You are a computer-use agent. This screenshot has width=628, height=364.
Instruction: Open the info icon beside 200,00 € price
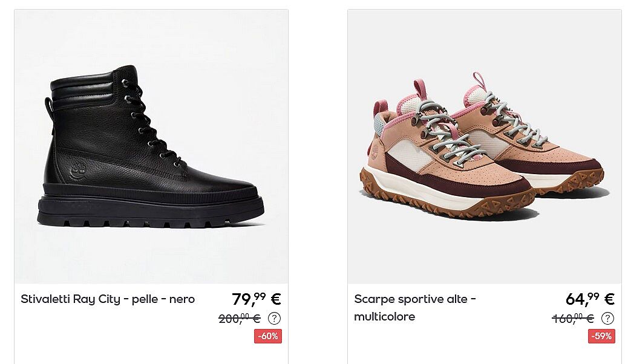274,319
